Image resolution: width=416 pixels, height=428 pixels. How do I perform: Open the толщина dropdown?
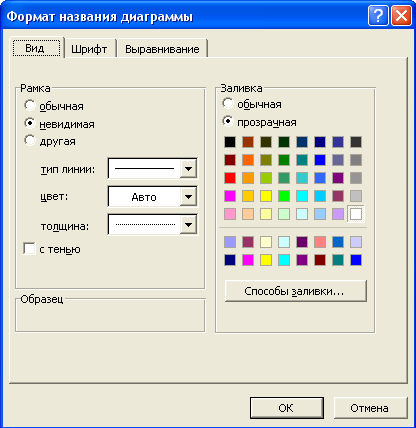188,225
